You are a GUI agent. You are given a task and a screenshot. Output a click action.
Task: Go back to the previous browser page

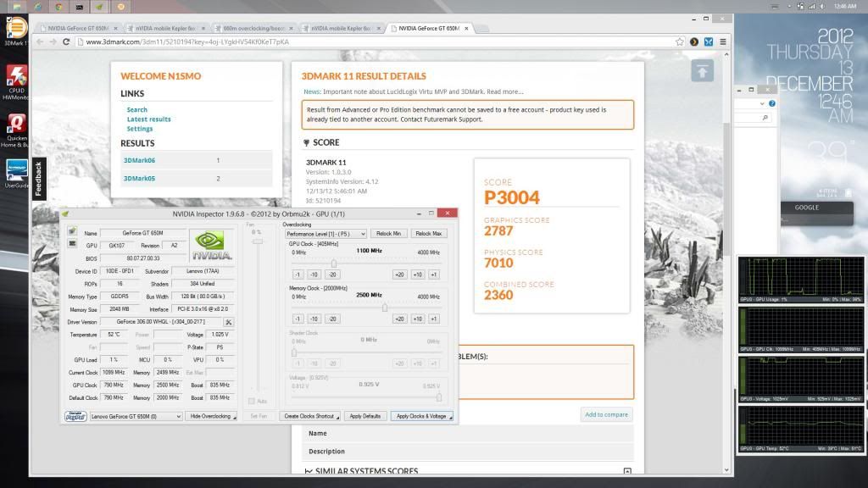click(x=39, y=42)
